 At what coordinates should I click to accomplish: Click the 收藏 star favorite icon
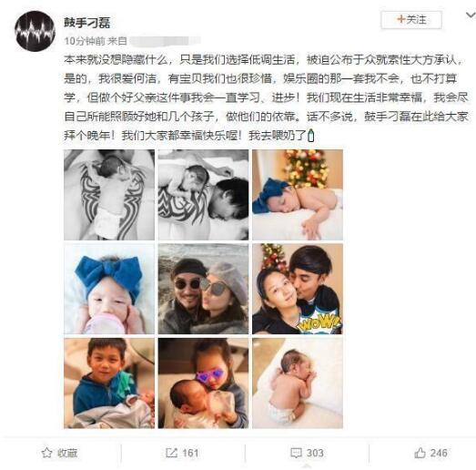click(x=46, y=453)
